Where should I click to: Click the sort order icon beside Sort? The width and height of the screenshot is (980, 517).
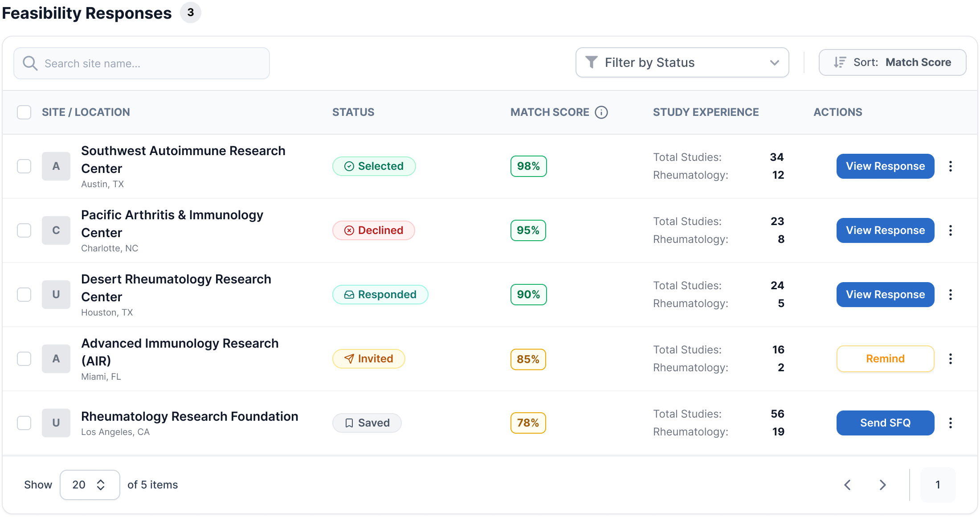point(840,62)
